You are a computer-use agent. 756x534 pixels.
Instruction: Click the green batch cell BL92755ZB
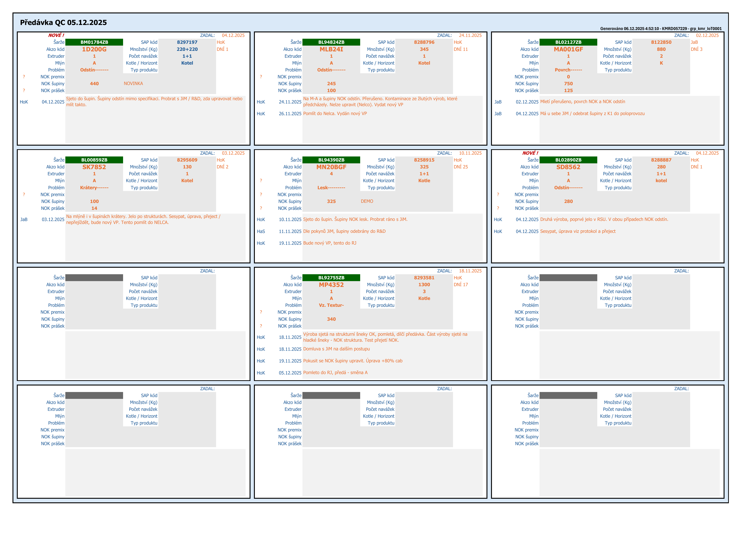pos(331,278)
